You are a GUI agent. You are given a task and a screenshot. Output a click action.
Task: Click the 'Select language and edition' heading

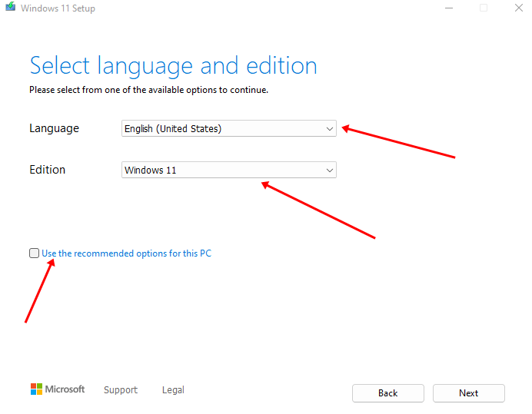click(x=173, y=65)
